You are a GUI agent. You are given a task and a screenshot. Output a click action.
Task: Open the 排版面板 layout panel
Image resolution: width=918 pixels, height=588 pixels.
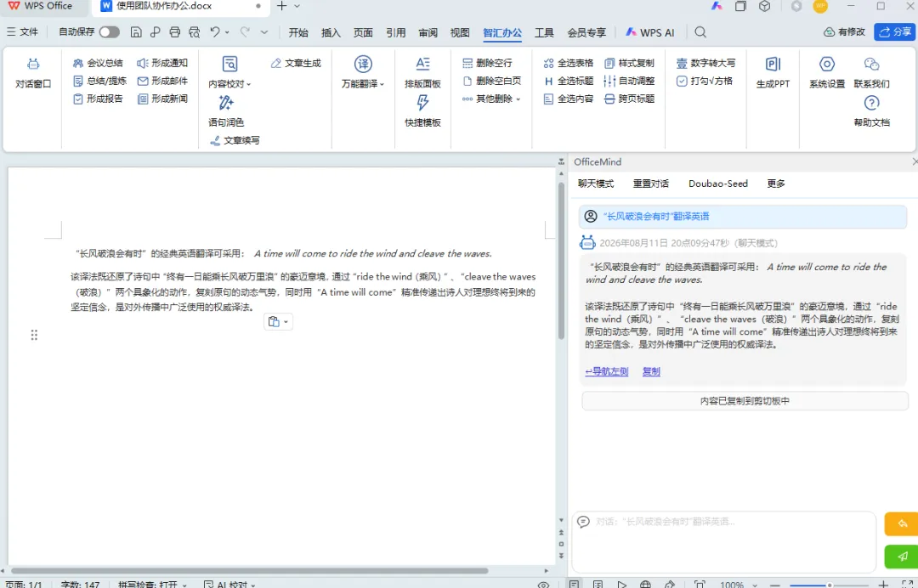click(422, 72)
